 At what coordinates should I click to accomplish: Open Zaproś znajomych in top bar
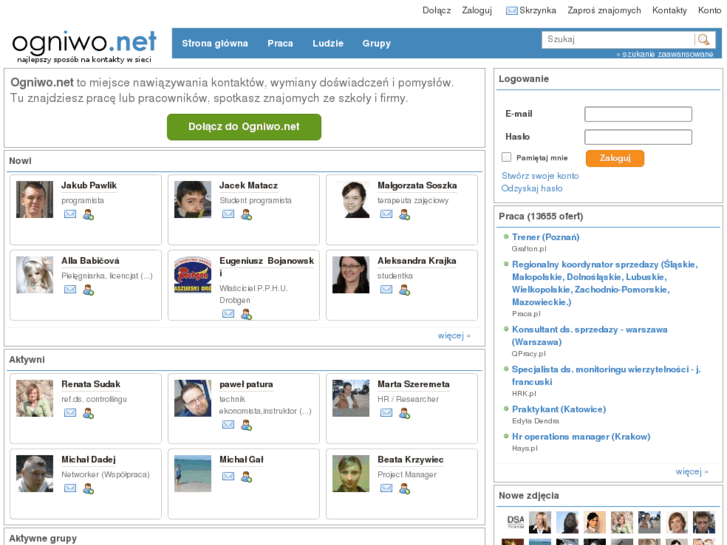(604, 10)
